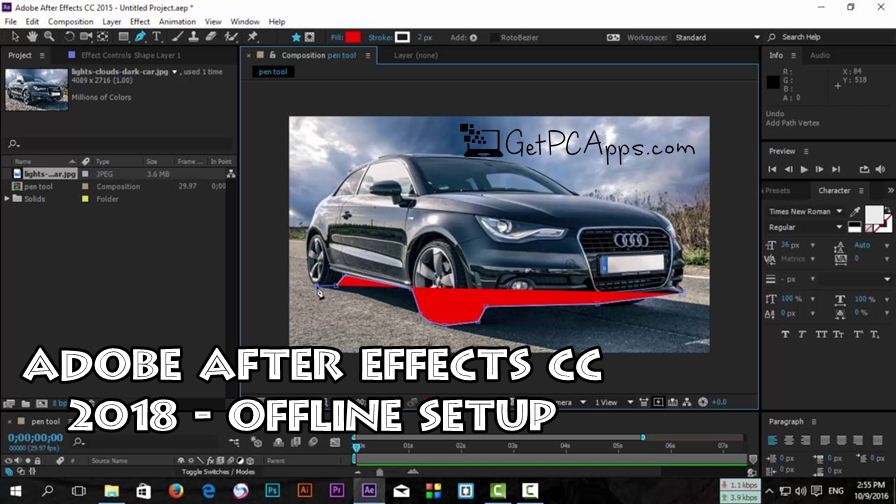Select the Rotation tool

coord(69,37)
